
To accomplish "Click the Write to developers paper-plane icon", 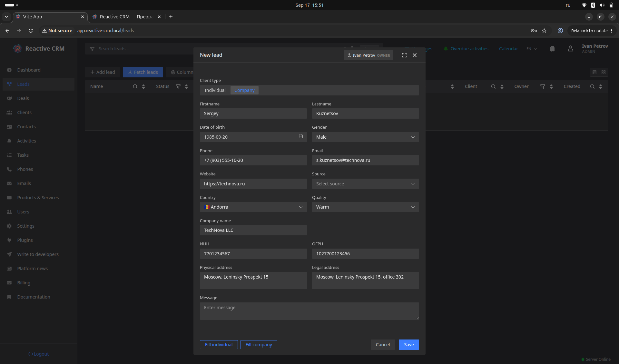I will pyautogui.click(x=9, y=254).
